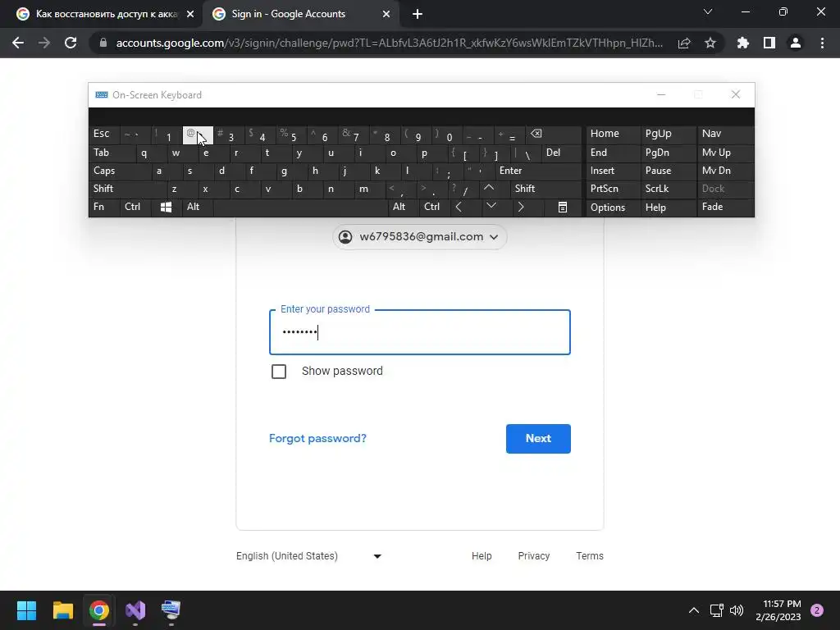Image resolution: width=840 pixels, height=630 pixels.
Task: Open the notification badge showing 2
Action: tap(817, 610)
